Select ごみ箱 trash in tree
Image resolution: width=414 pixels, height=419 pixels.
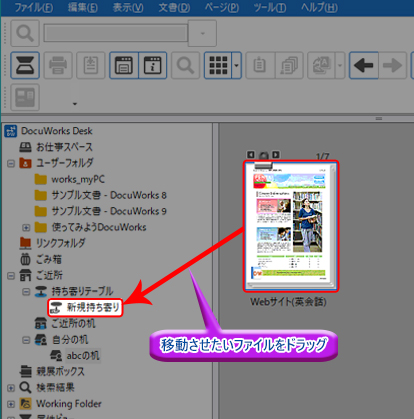(49, 259)
